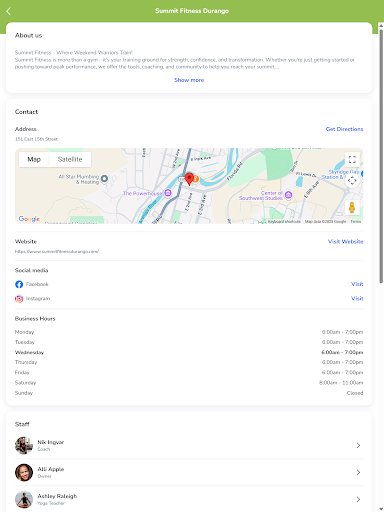Click the scrollbar down arrow
Viewport: 384px width, 512px height.
381,509
